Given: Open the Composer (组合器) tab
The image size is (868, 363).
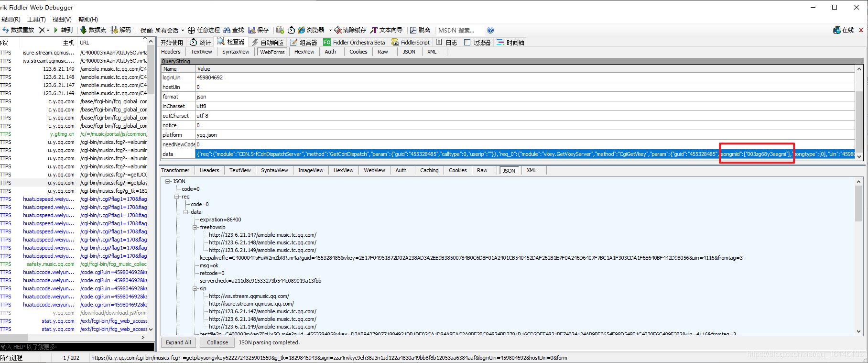Looking at the screenshot, I should 304,43.
